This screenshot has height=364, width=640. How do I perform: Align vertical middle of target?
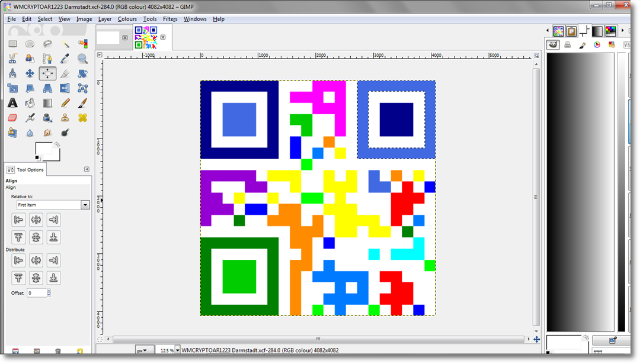(x=36, y=237)
